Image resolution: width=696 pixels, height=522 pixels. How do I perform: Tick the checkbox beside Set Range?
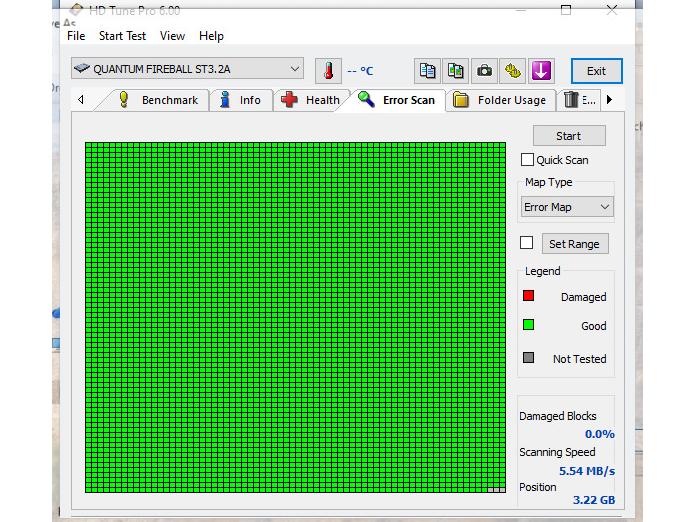527,243
